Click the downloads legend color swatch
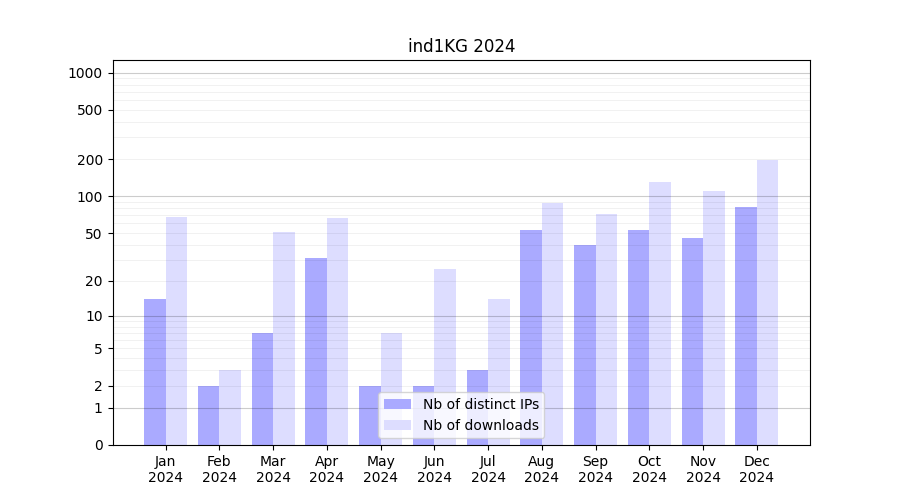900x500 pixels. click(x=397, y=425)
